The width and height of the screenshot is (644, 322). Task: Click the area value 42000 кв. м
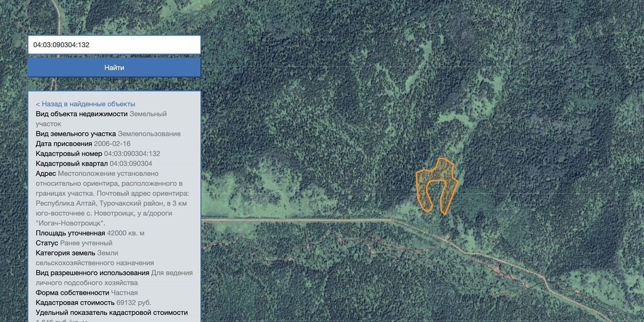pos(125,233)
